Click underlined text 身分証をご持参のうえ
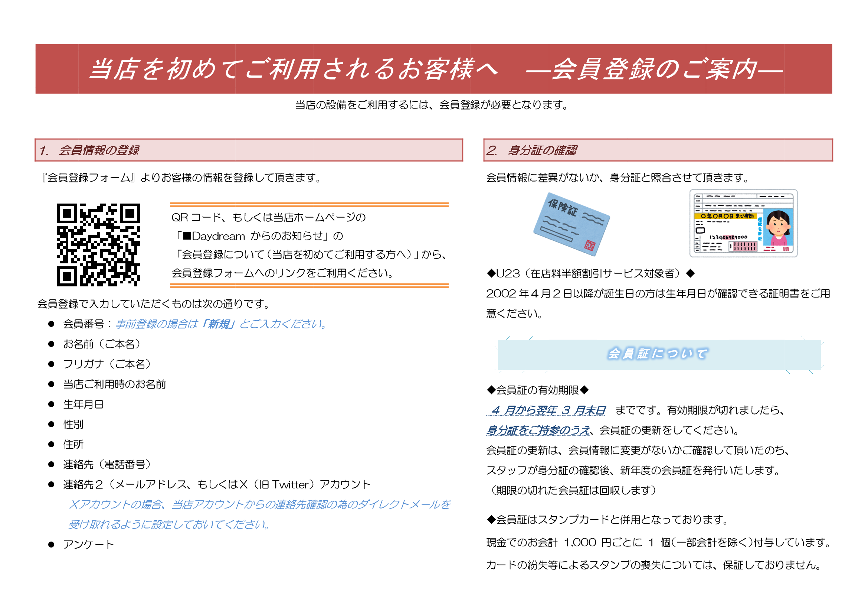 point(538,430)
